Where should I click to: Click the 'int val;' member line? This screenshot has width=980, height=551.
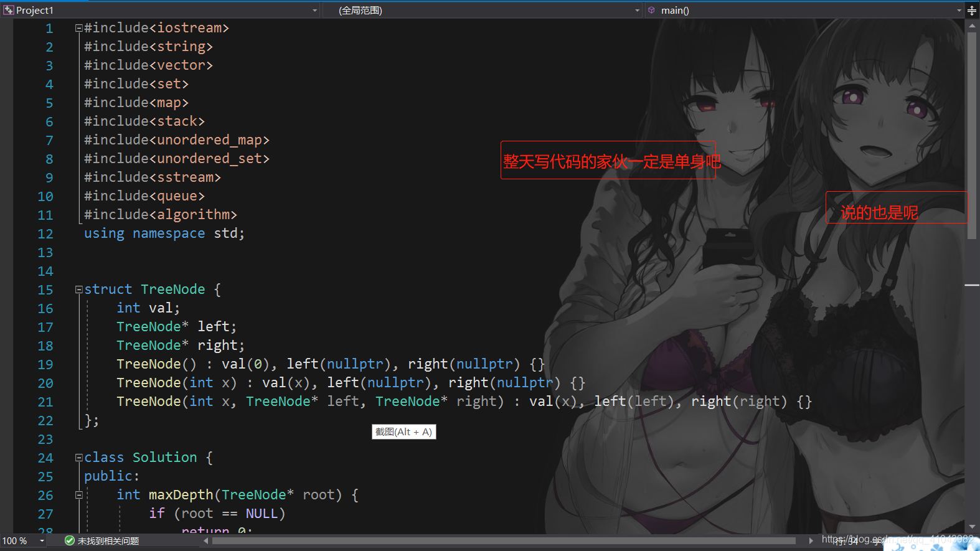(148, 308)
